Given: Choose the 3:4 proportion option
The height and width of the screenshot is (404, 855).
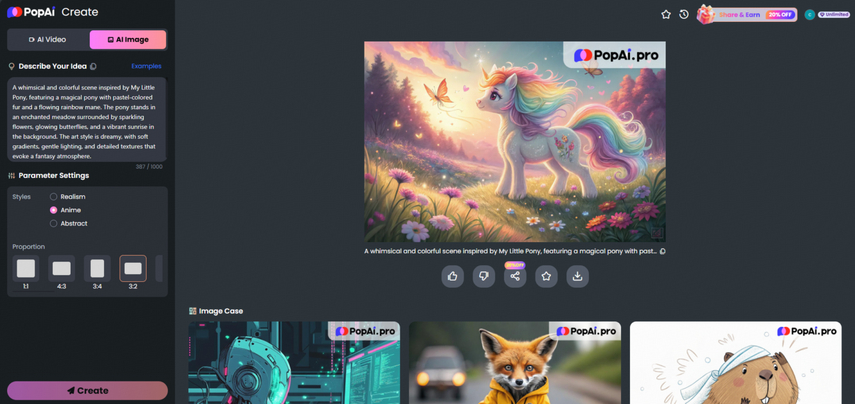Looking at the screenshot, I should click(97, 269).
